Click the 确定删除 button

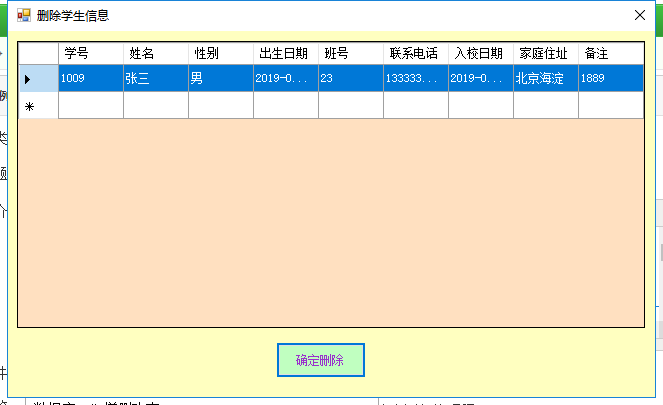320,360
